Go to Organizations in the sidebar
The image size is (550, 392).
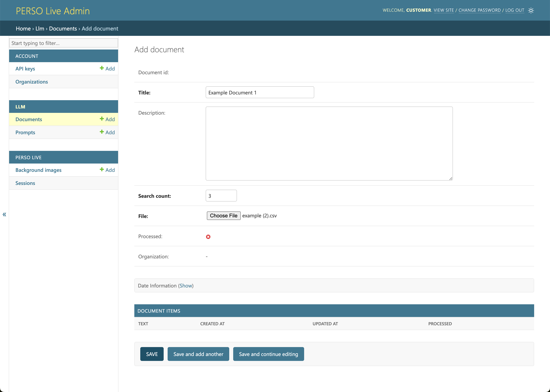(32, 82)
